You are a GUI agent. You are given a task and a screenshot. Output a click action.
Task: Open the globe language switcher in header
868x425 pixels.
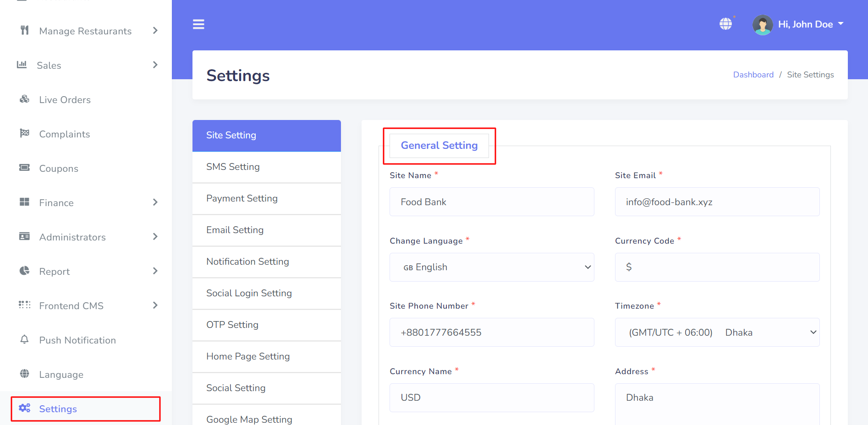(726, 24)
